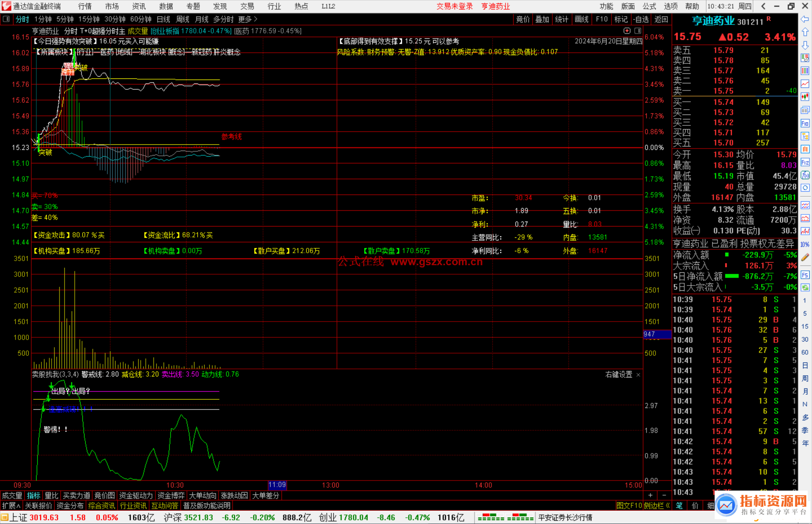Select the 买卖力道 indicator tab

pos(76,495)
